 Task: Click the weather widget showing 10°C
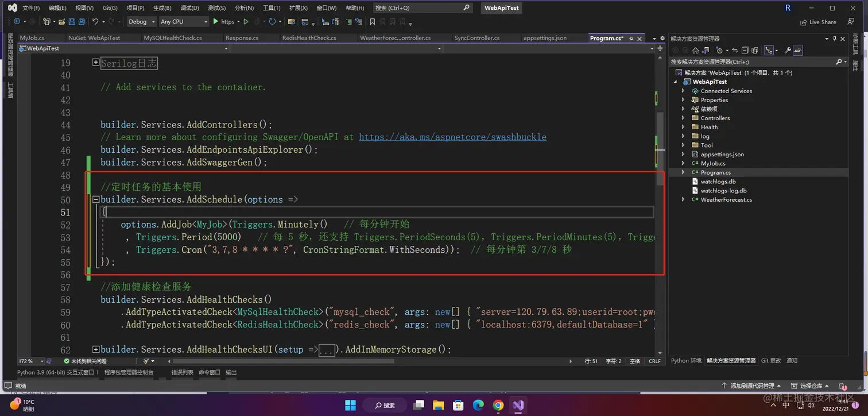coord(23,405)
